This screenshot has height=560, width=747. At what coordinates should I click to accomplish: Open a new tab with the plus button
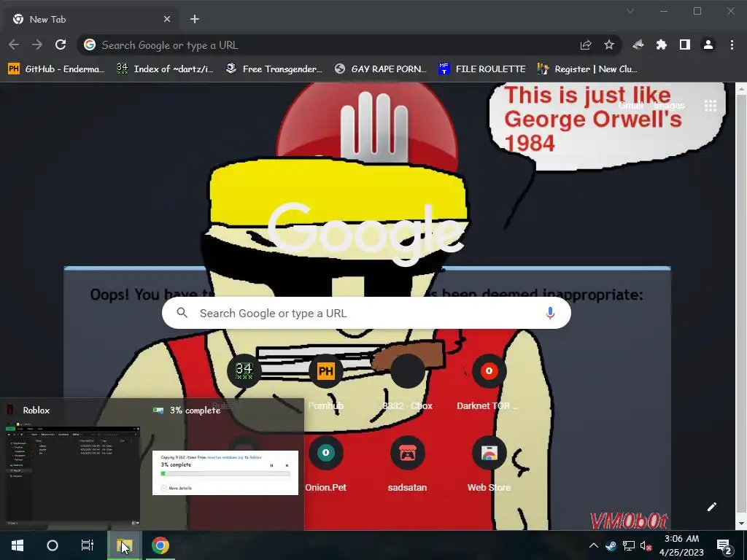pos(194,19)
